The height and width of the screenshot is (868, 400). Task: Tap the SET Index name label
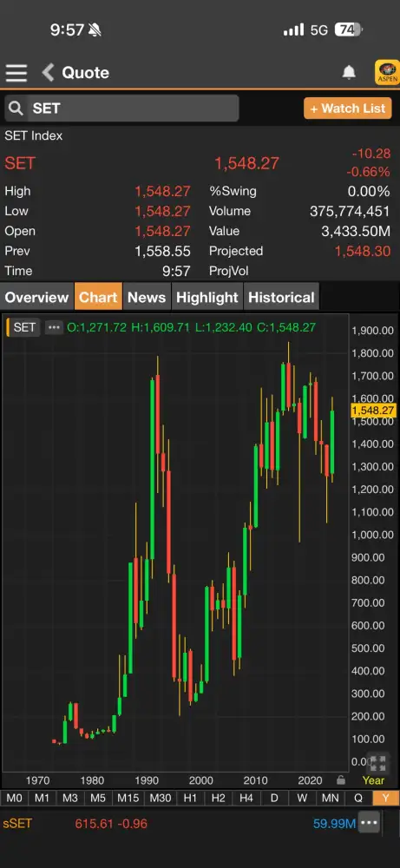pyautogui.click(x=34, y=135)
